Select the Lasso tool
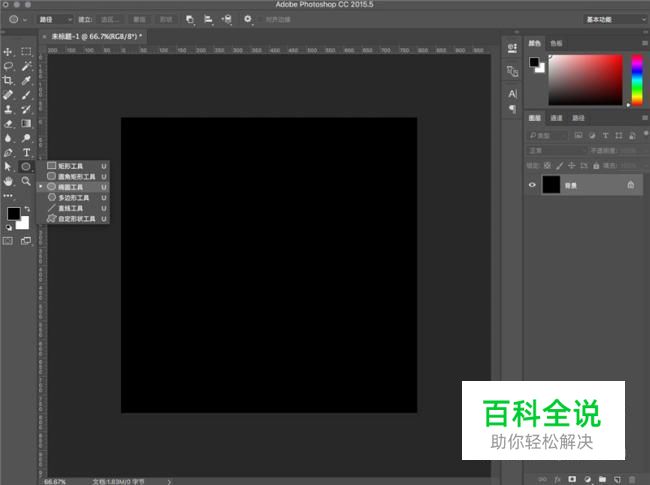 pos(9,66)
